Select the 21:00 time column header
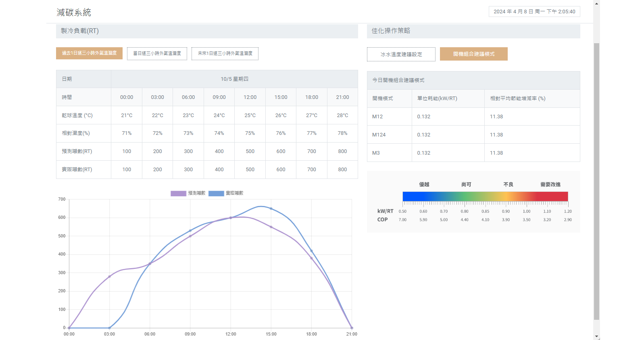The height and width of the screenshot is (340, 644). 342,97
